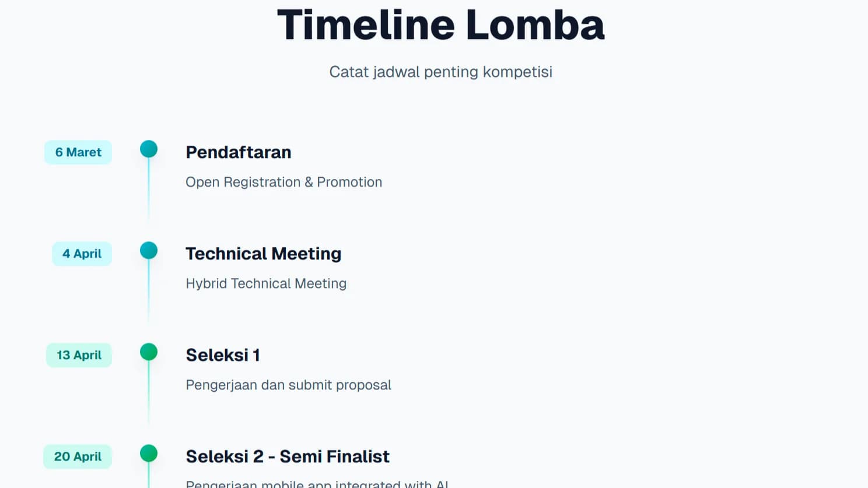Click the Open Registration & Promotion text
Screen dimensions: 868x488
point(283,182)
